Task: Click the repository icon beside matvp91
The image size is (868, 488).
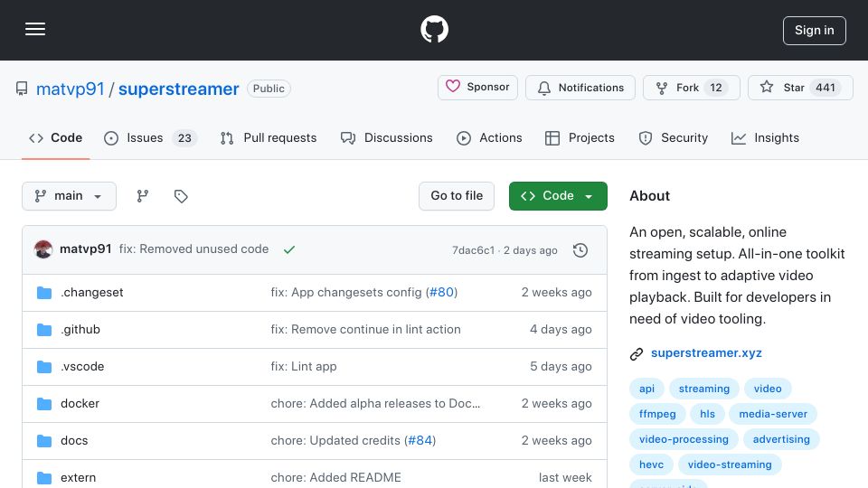Action: pyautogui.click(x=22, y=89)
